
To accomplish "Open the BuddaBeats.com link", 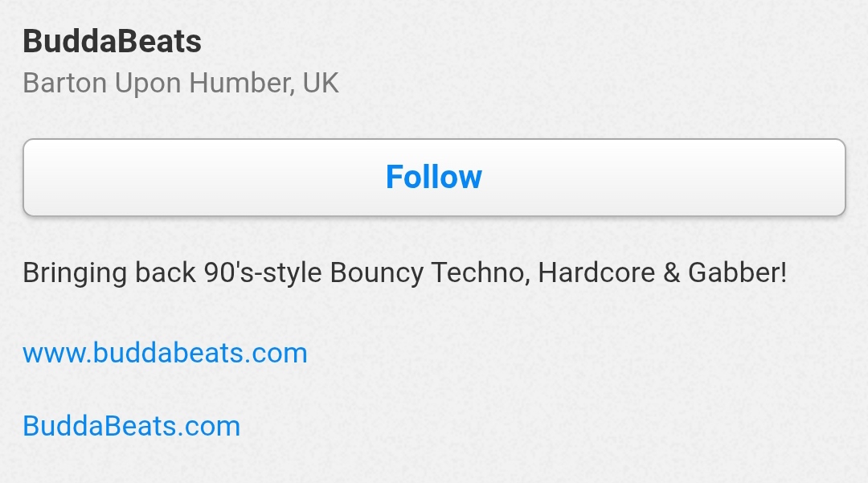I will (131, 425).
